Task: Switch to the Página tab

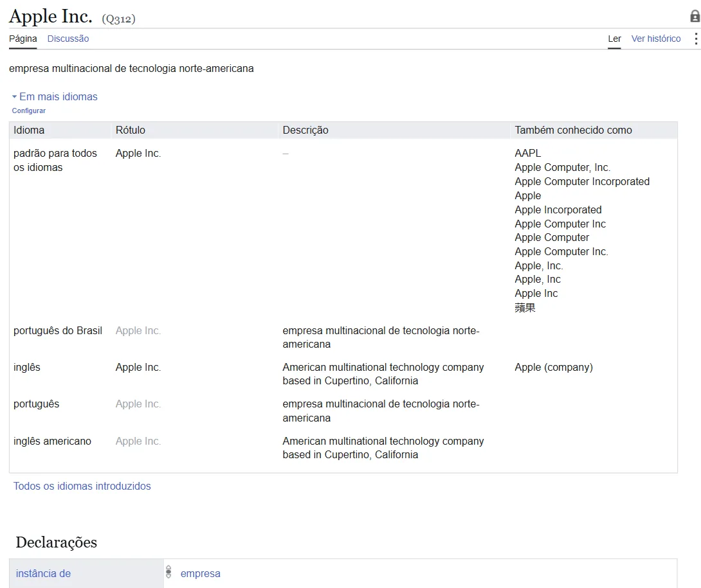Action: point(23,39)
